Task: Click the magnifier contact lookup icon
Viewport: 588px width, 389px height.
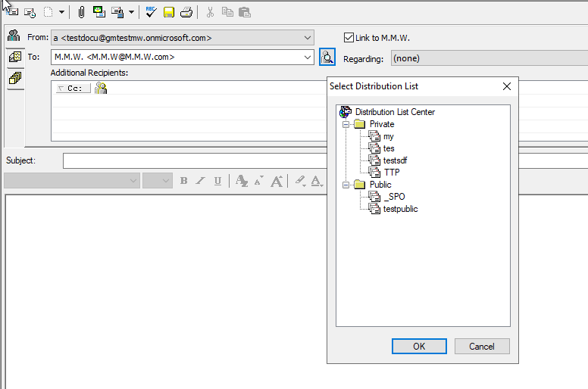Action: point(327,58)
